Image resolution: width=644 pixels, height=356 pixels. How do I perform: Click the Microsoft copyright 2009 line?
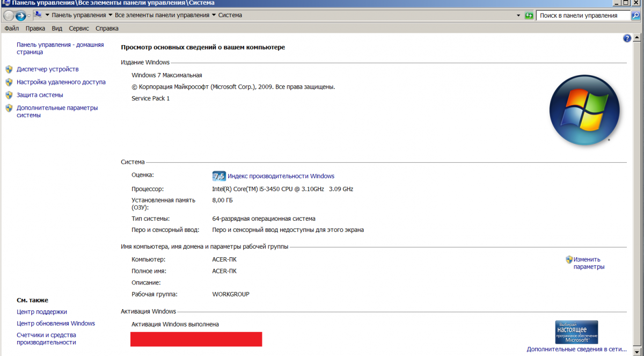point(233,87)
